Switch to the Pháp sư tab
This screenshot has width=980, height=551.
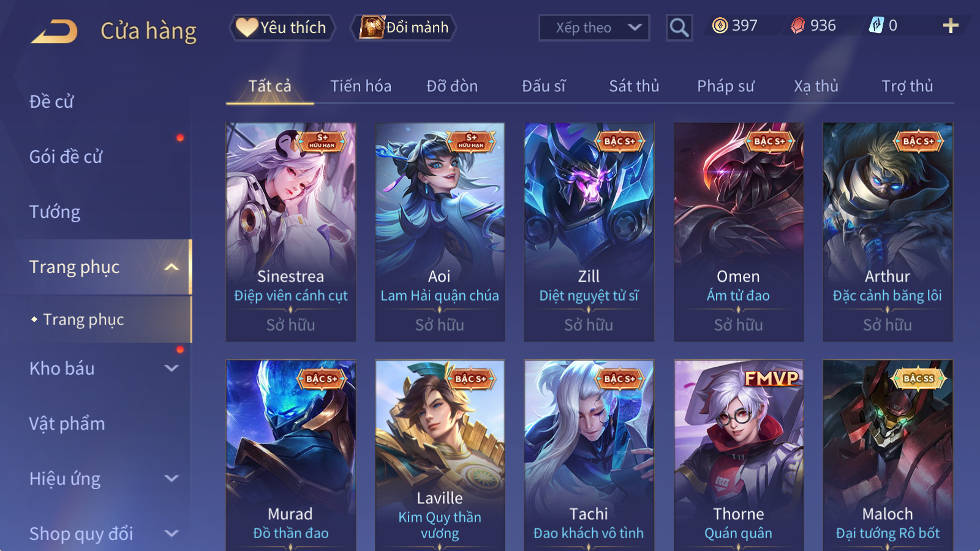click(725, 86)
